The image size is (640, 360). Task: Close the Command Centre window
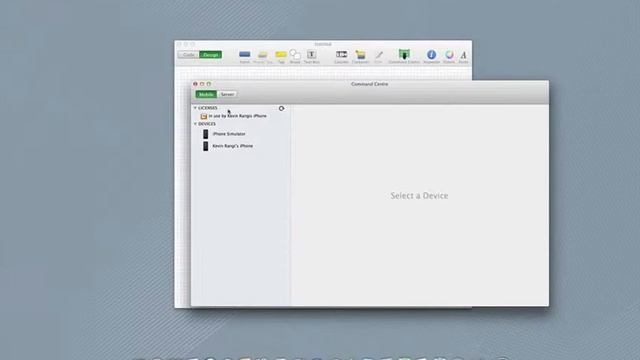[x=195, y=84]
